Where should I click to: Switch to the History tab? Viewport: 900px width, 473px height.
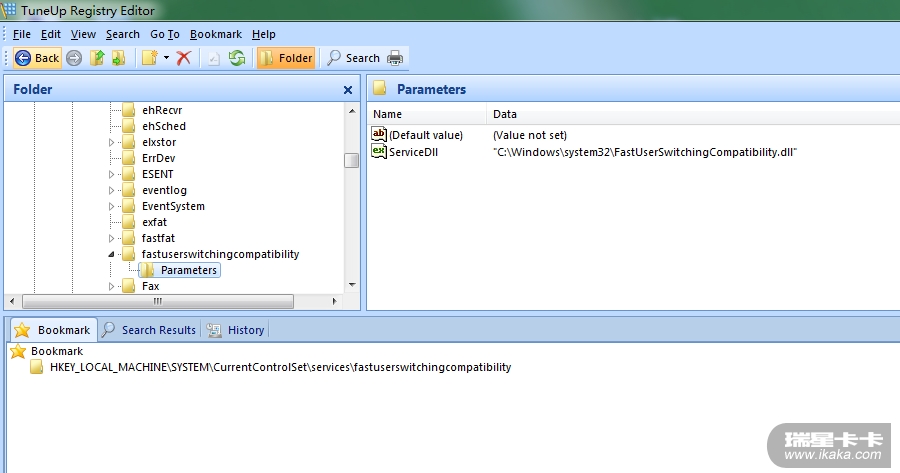tap(236, 330)
